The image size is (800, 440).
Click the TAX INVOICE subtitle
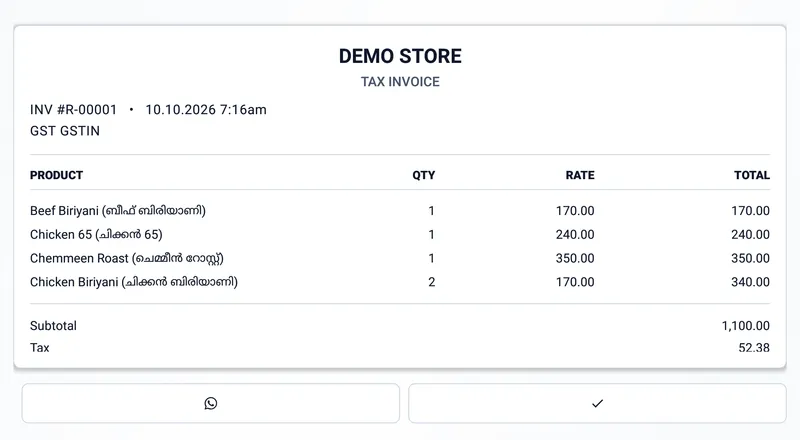tap(400, 82)
